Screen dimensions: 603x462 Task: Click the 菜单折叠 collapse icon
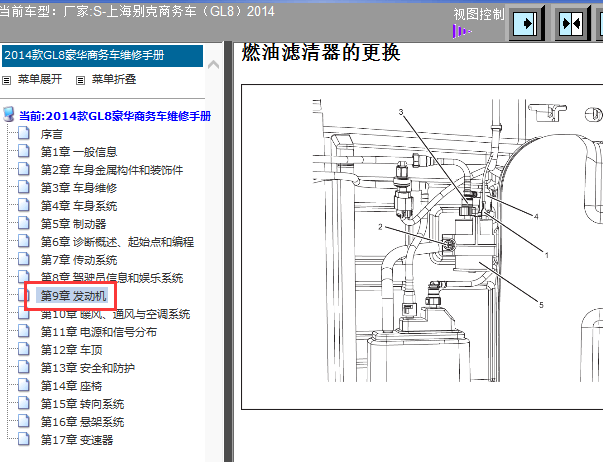80,80
